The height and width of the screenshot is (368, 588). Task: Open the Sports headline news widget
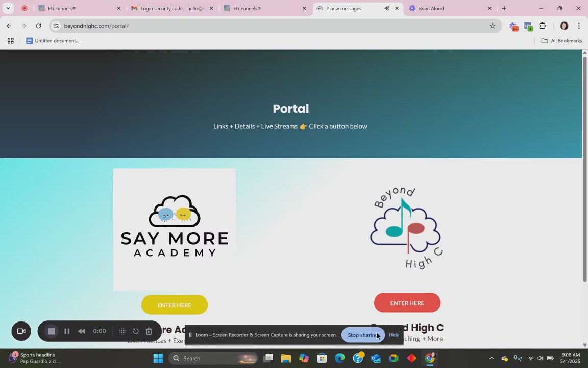[x=34, y=358]
